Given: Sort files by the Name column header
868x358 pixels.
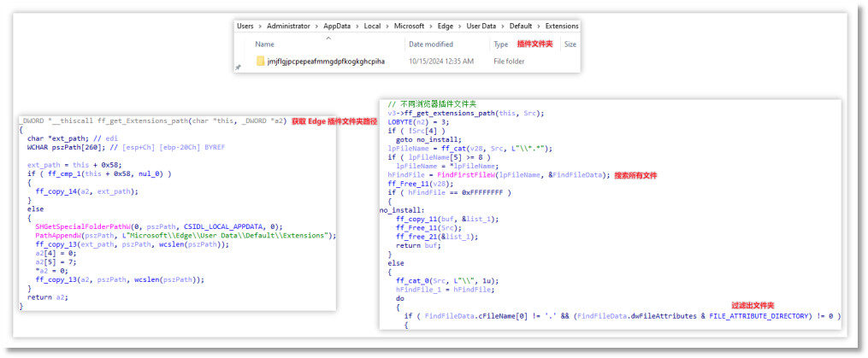Looking at the screenshot, I should click(264, 44).
